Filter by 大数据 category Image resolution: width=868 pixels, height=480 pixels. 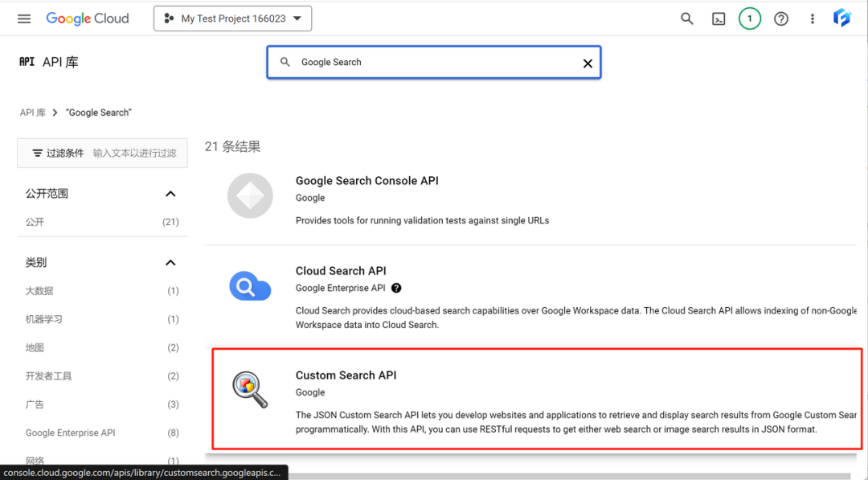[x=102, y=291]
